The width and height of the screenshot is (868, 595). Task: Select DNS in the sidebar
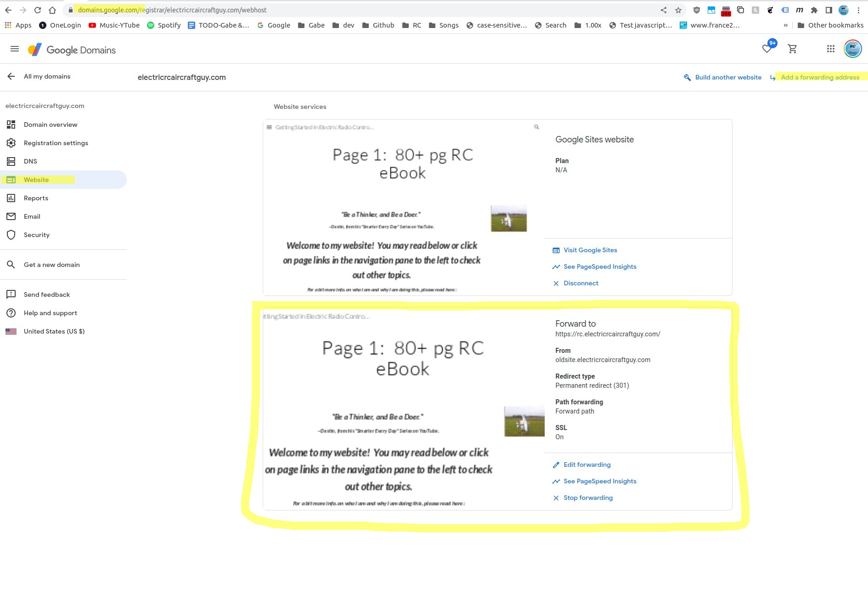click(x=30, y=161)
